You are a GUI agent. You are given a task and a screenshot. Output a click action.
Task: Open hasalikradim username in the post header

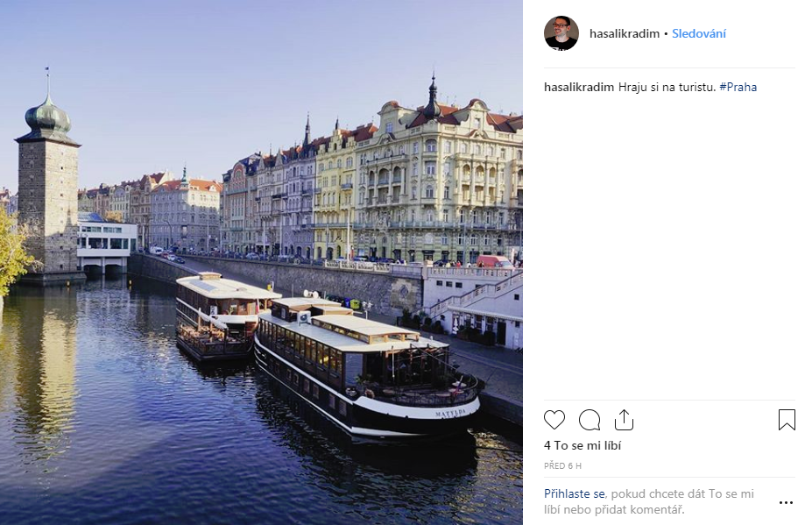(625, 33)
